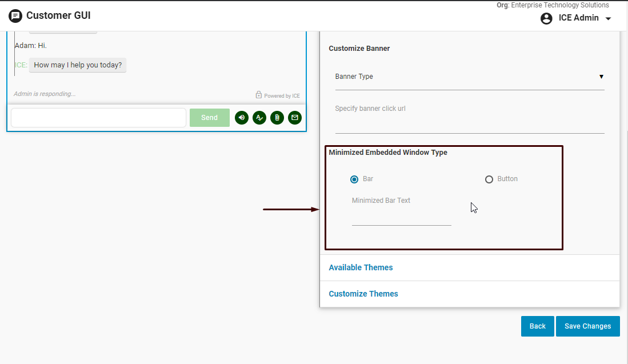Select the Button radio option

point(489,179)
